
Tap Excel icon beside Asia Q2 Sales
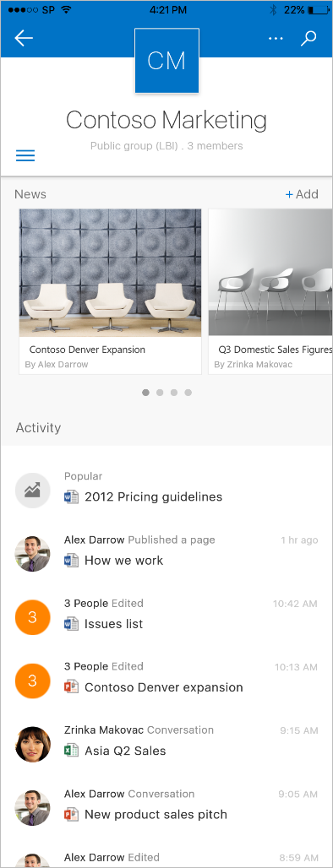pos(71,751)
